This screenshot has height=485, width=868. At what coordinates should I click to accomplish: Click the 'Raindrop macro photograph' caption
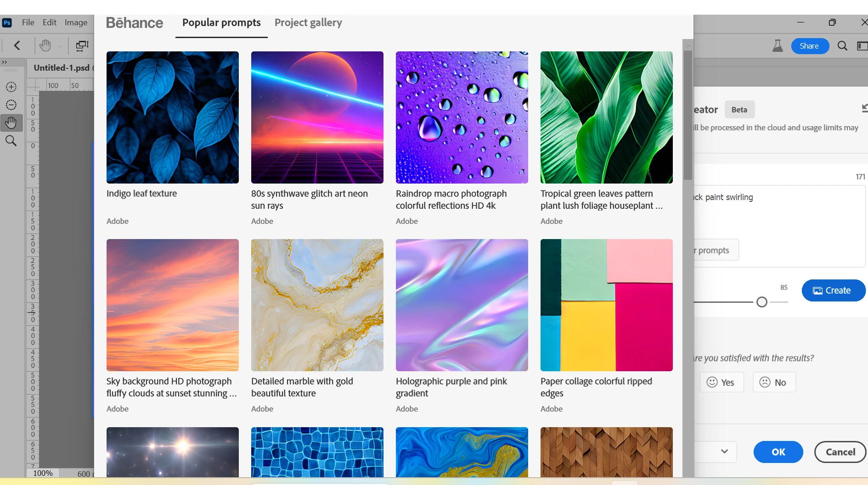tap(451, 194)
